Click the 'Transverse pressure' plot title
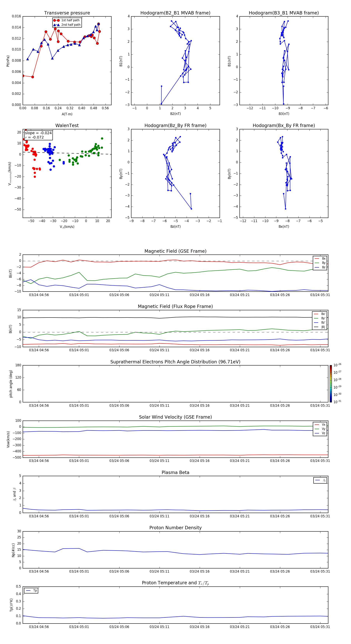 pos(67,13)
